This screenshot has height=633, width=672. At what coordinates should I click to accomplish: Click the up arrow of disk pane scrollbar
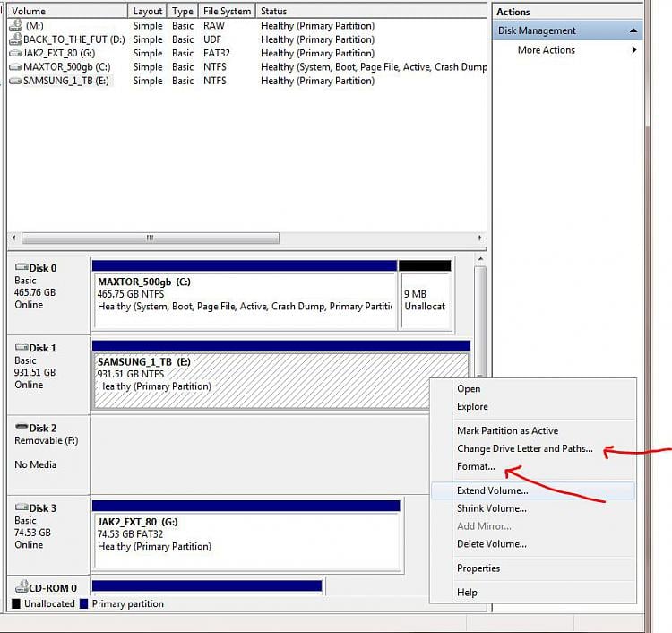click(480, 259)
